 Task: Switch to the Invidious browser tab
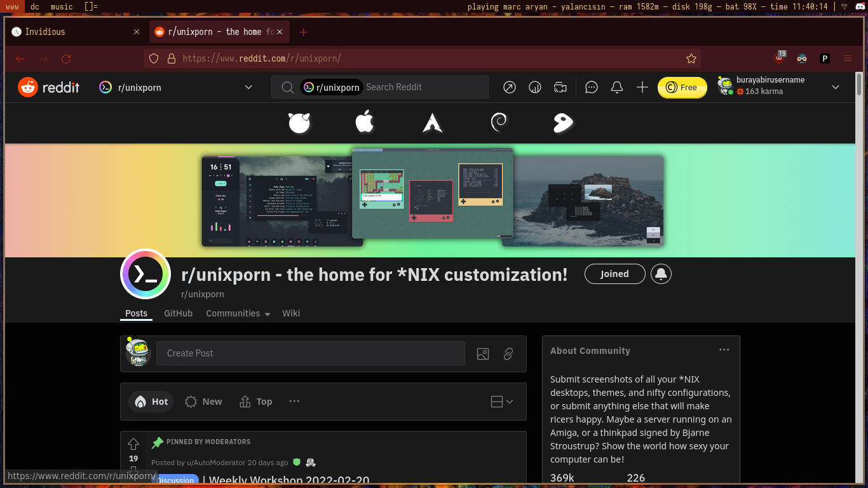(76, 32)
